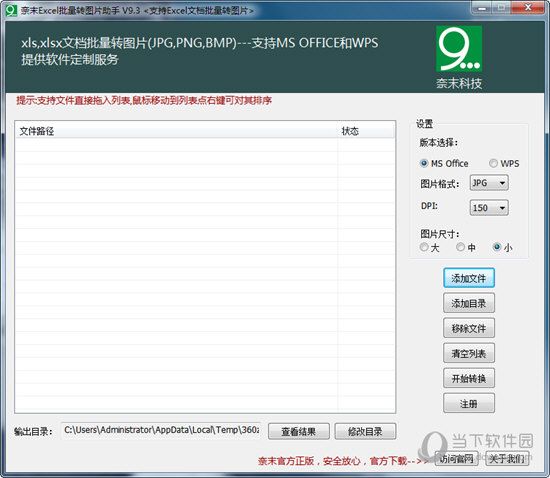Image resolution: width=550 pixels, height=478 pixels.
Task: Click the red 提示 hint text line
Action: point(144,101)
